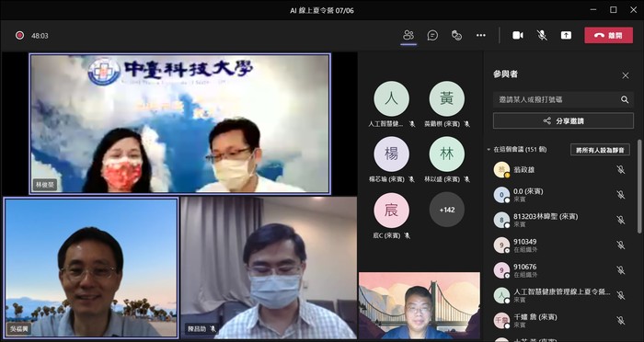Click the red recording indicator icon

[x=19, y=35]
